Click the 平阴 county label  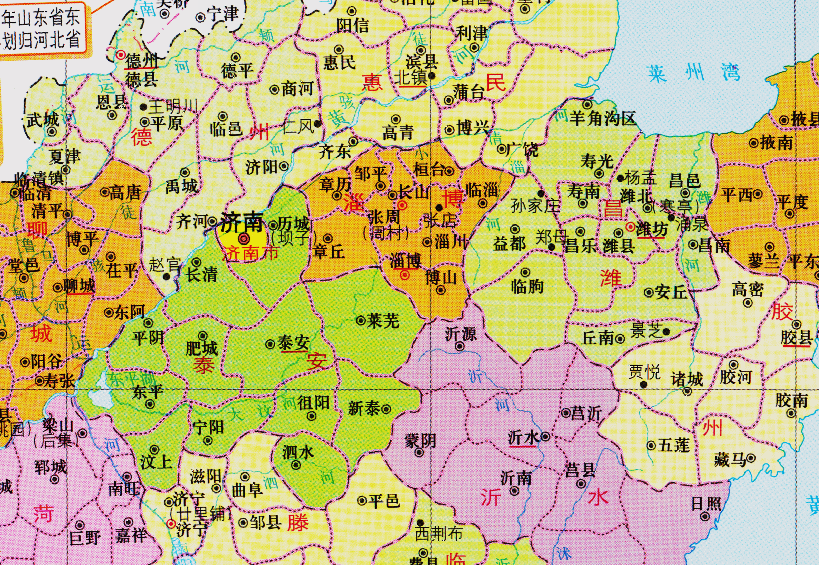148,336
